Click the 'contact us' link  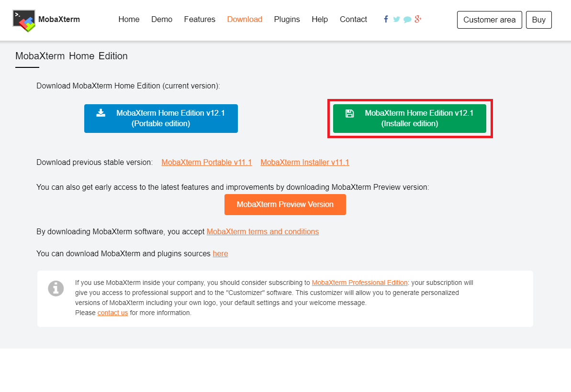pyautogui.click(x=112, y=313)
